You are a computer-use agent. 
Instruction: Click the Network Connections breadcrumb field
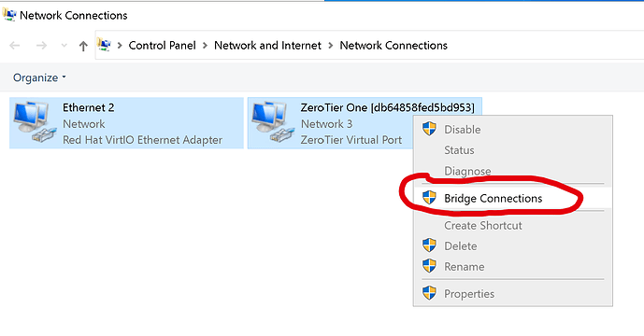coord(394,45)
